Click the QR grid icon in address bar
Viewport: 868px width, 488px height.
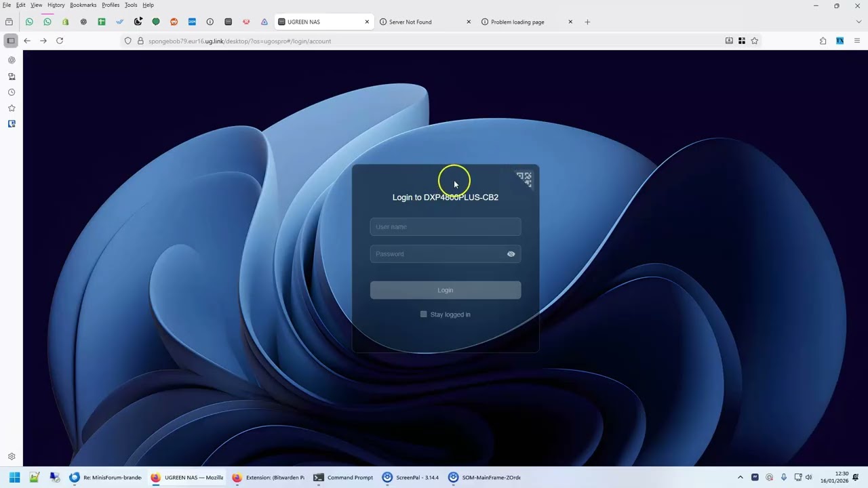pyautogui.click(x=742, y=41)
